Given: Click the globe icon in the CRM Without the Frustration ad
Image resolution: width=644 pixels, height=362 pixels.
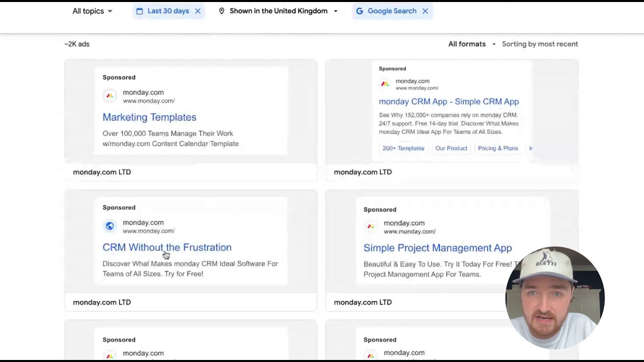Looking at the screenshot, I should pos(110,226).
